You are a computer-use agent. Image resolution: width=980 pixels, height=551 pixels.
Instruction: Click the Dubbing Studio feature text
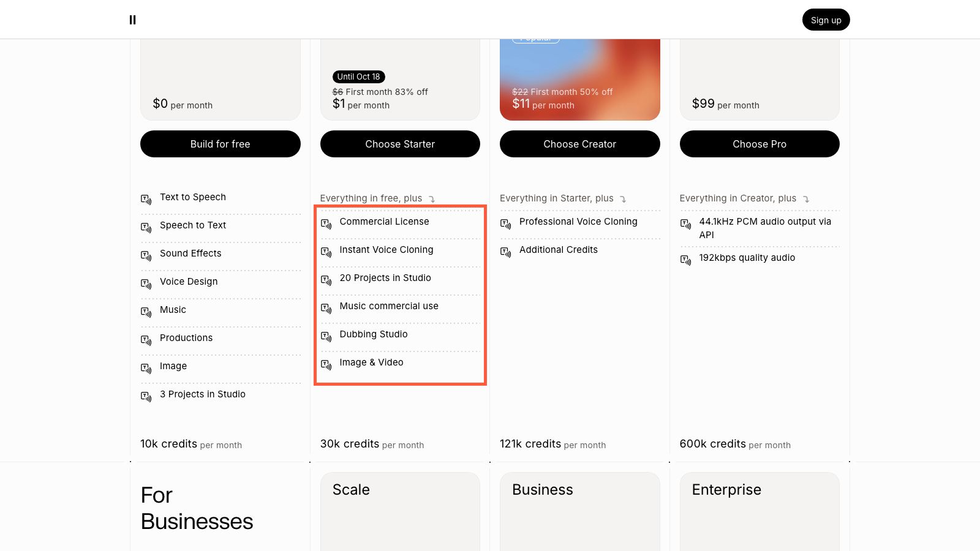[x=374, y=334]
